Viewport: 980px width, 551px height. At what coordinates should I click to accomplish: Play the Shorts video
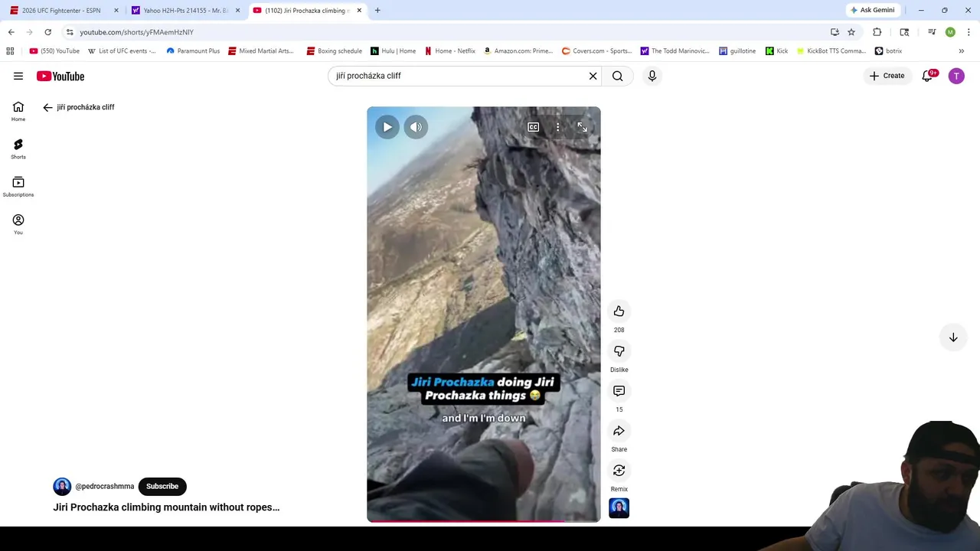click(x=387, y=127)
